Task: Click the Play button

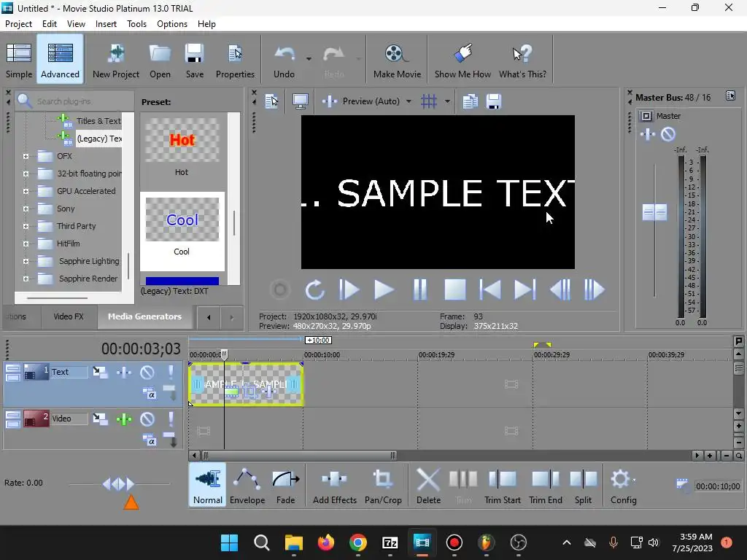Action: (x=384, y=289)
